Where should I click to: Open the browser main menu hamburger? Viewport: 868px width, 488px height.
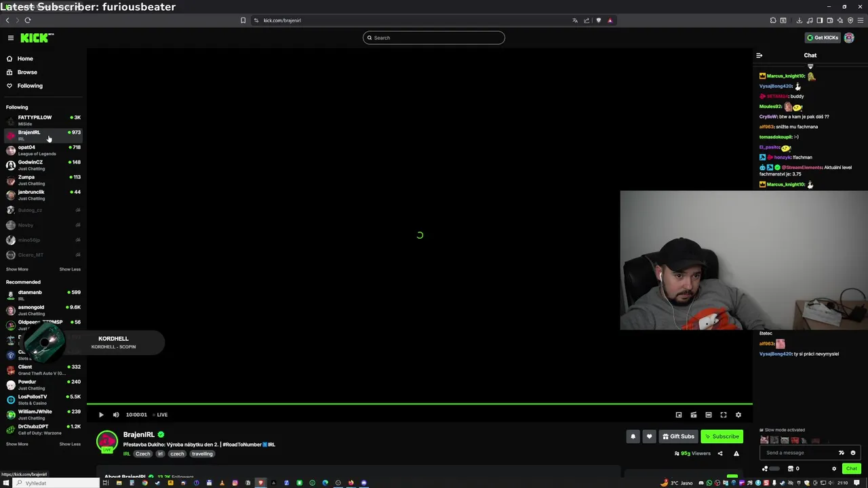coord(861,20)
